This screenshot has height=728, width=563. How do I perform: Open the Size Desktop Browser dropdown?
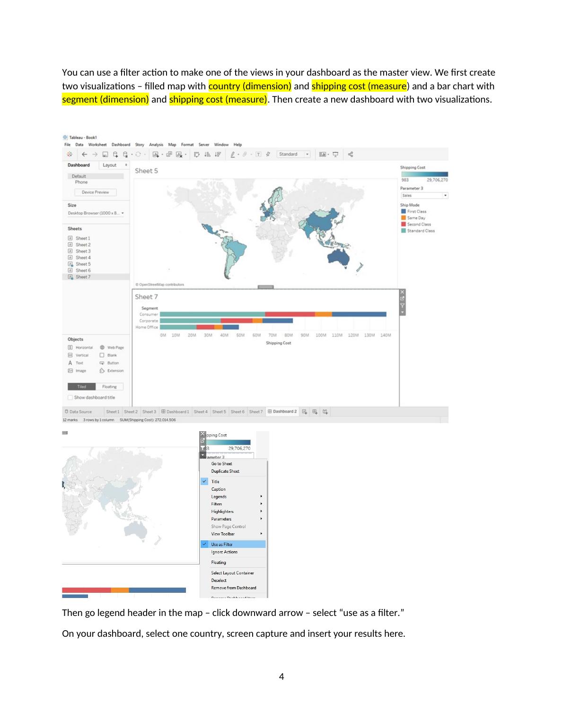click(x=96, y=214)
